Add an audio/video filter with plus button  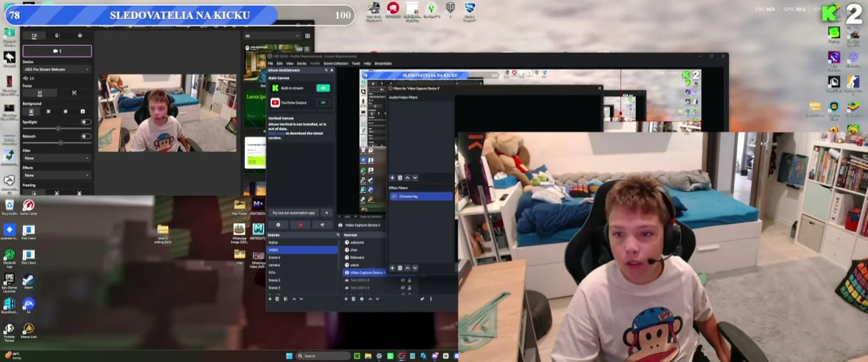392,178
